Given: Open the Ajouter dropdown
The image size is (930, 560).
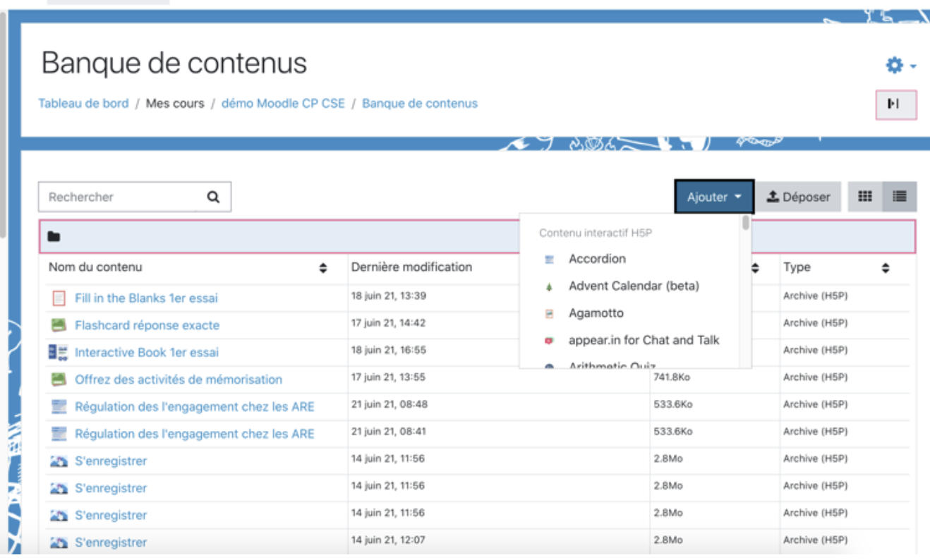Looking at the screenshot, I should click(x=714, y=197).
